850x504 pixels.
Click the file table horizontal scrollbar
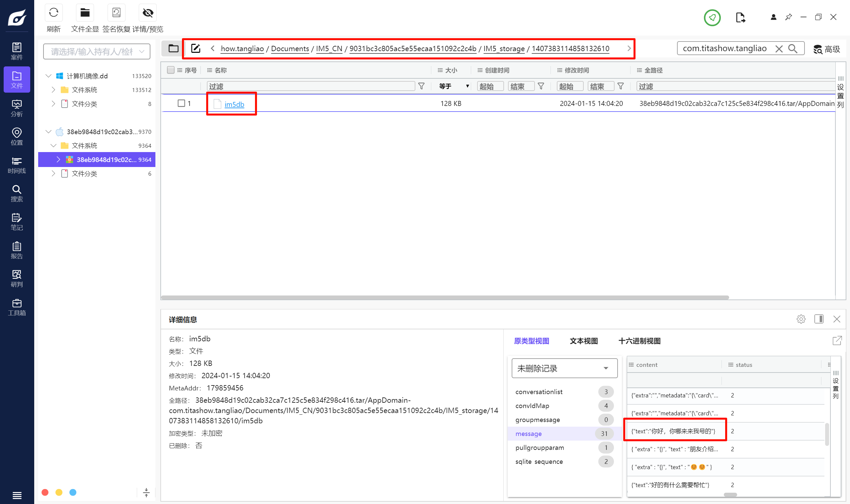pos(445,297)
